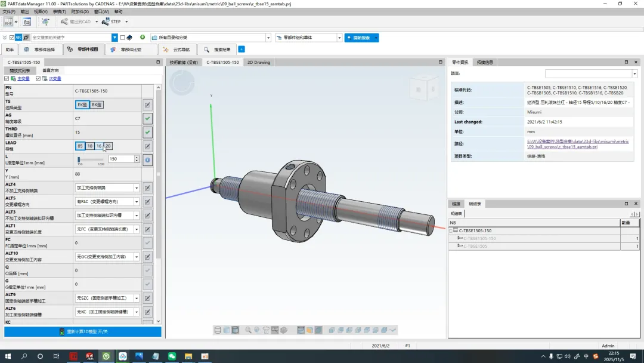This screenshot has width=644, height=363.
Task: Click the edit icon for ALT4 row
Action: pyautogui.click(x=147, y=188)
